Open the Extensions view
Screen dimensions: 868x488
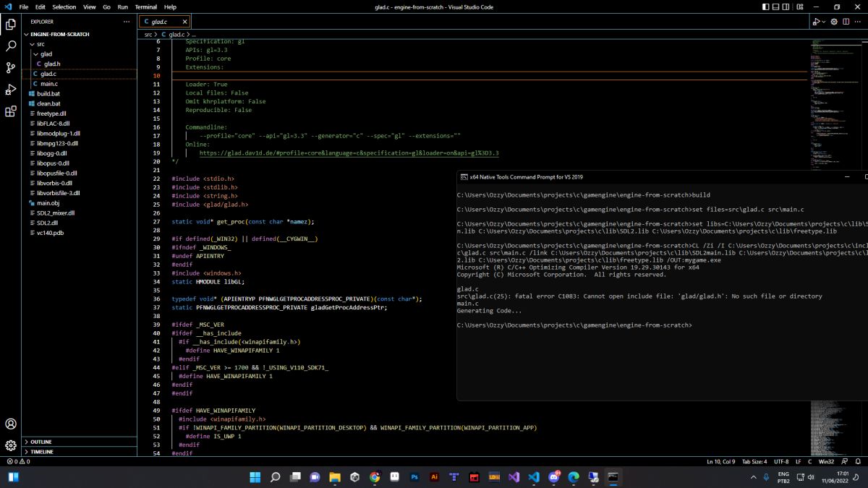coord(11,111)
